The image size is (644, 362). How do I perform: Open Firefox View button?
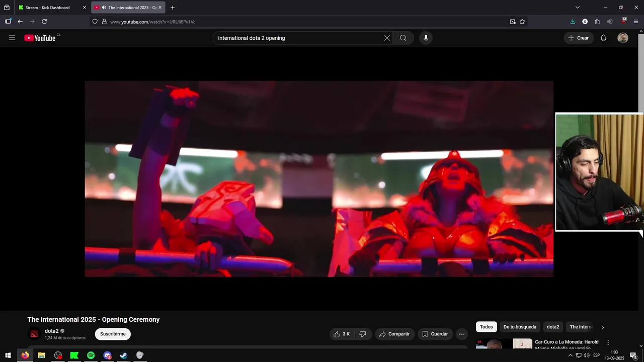pos(7,8)
